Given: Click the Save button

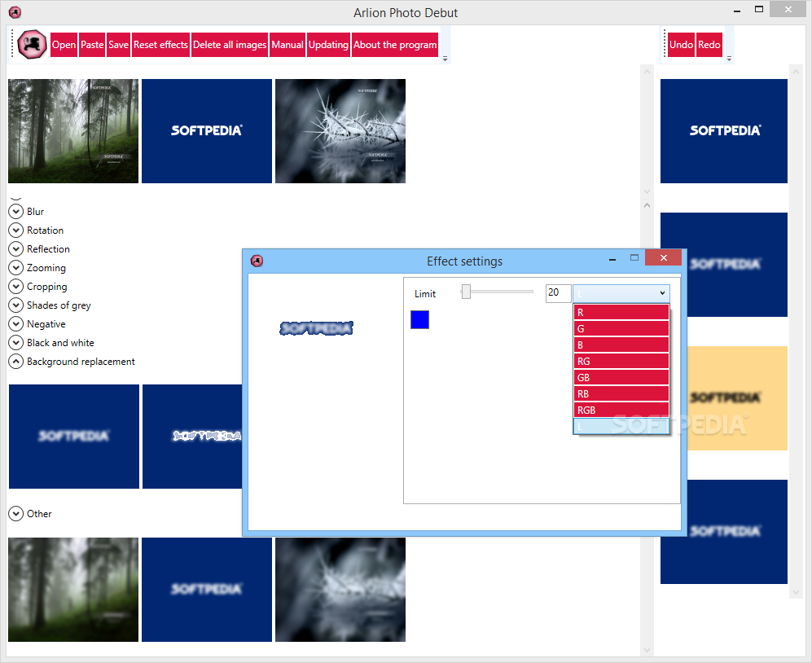Looking at the screenshot, I should coord(118,45).
